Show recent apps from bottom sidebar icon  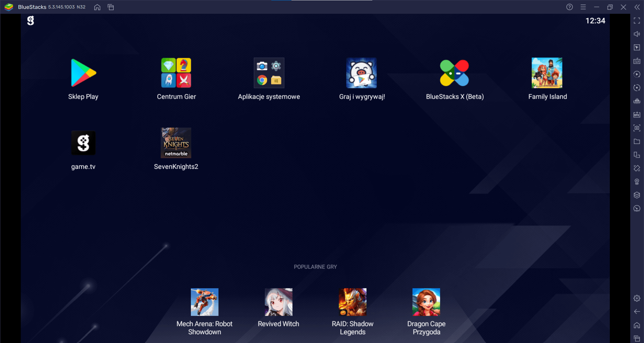pyautogui.click(x=637, y=339)
